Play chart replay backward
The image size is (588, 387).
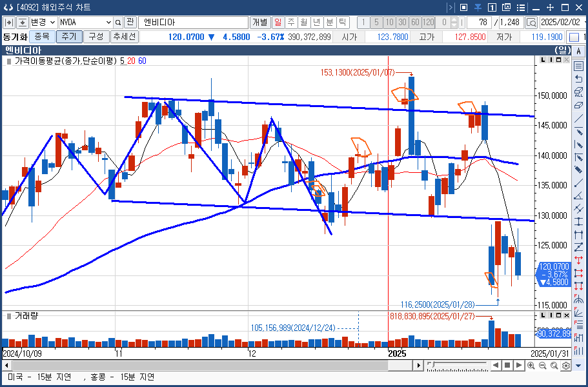[496, 365]
